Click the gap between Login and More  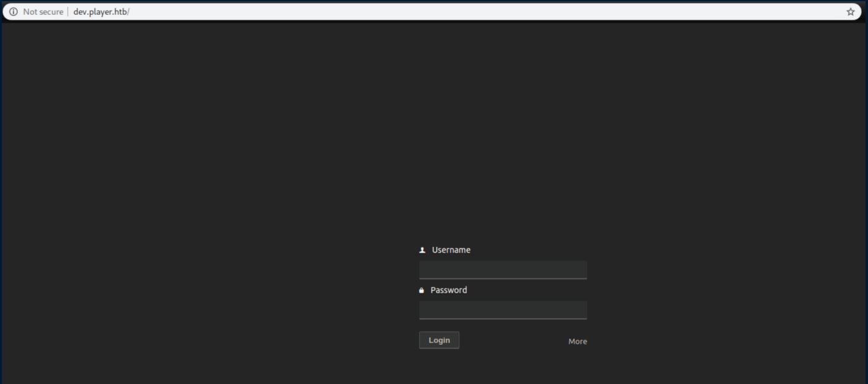[512, 341]
